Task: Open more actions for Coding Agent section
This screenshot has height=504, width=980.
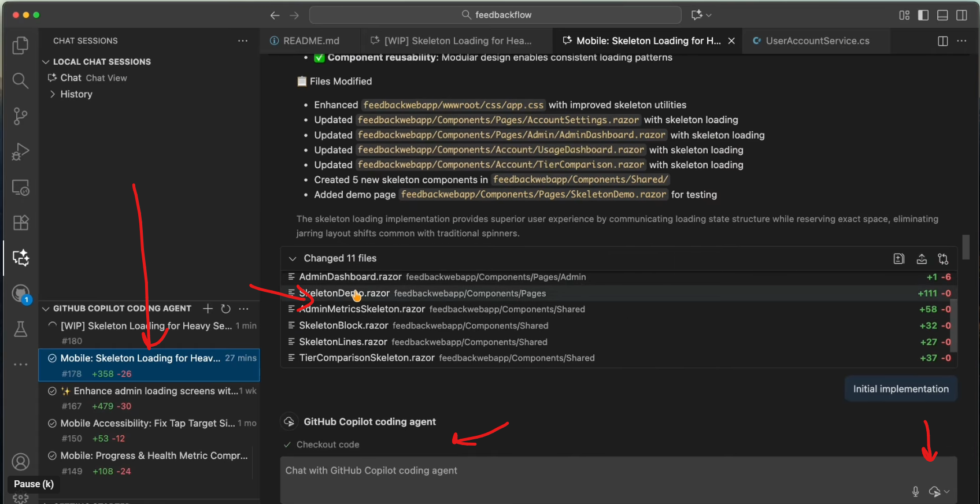Action: pos(244,309)
